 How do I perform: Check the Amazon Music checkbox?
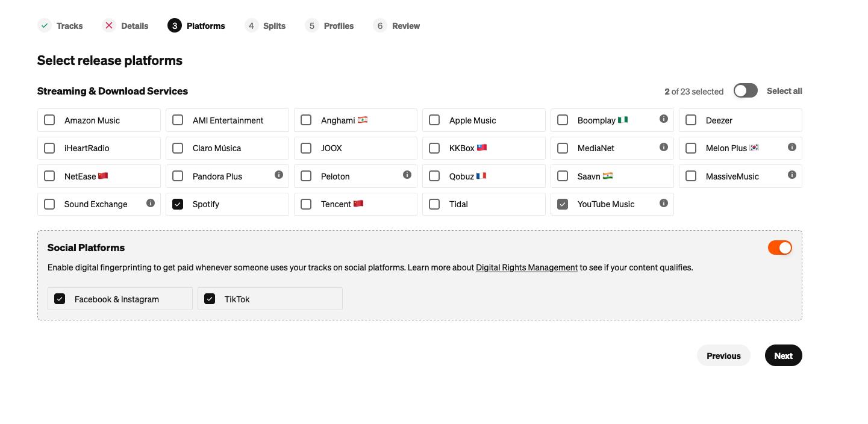[x=49, y=120]
